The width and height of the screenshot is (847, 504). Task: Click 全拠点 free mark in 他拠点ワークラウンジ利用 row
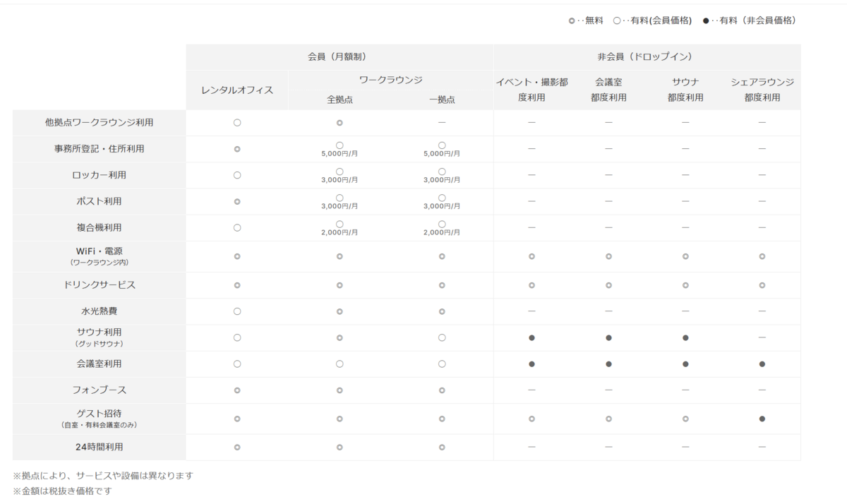(x=340, y=123)
